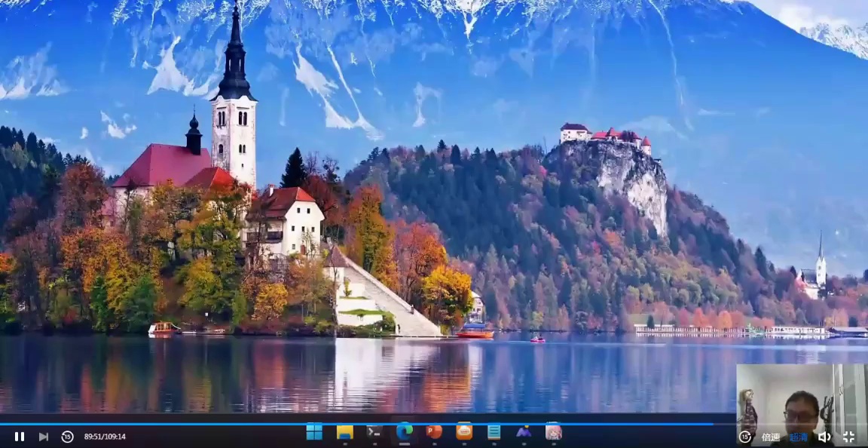The image size is (868, 448).
Task: Pause the video playback
Action: tap(20, 437)
